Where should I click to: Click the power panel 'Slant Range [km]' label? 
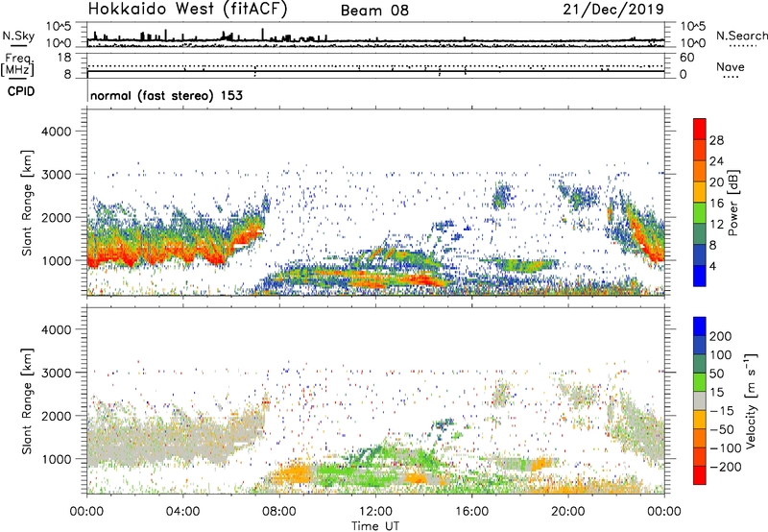(27, 203)
